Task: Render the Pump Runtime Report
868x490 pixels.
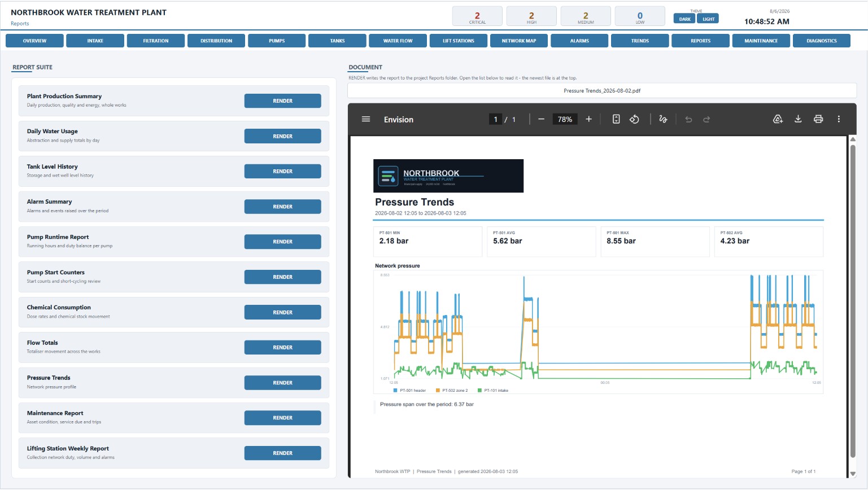Action: (282, 242)
